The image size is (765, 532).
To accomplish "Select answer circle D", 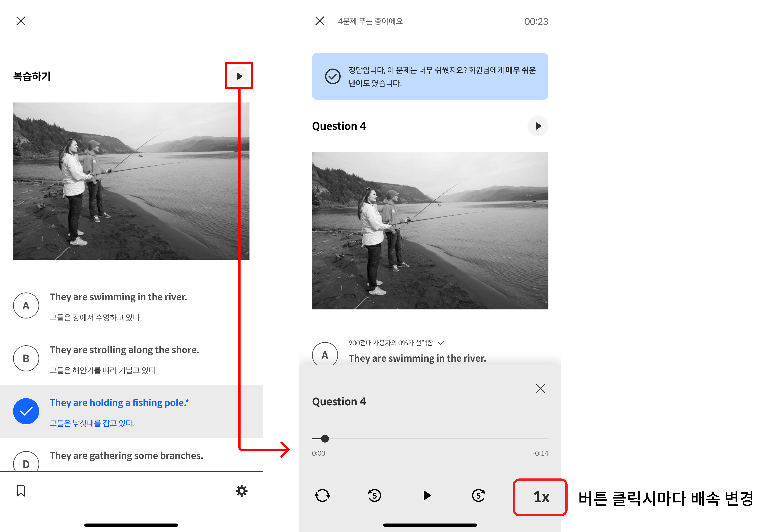I will click(26, 461).
